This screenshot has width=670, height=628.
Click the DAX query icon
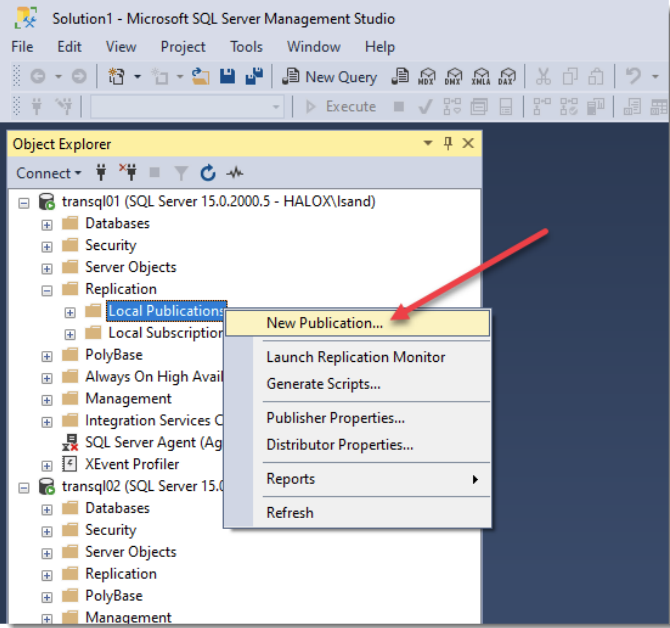click(507, 77)
